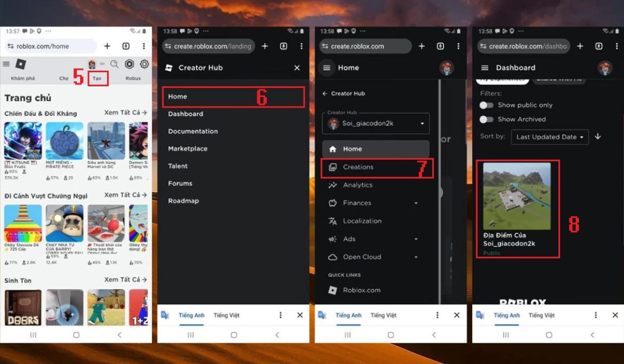This screenshot has height=364, width=624.
Task: Open the Robux hexagon icon beside the settings gear
Action: pyautogui.click(x=129, y=64)
